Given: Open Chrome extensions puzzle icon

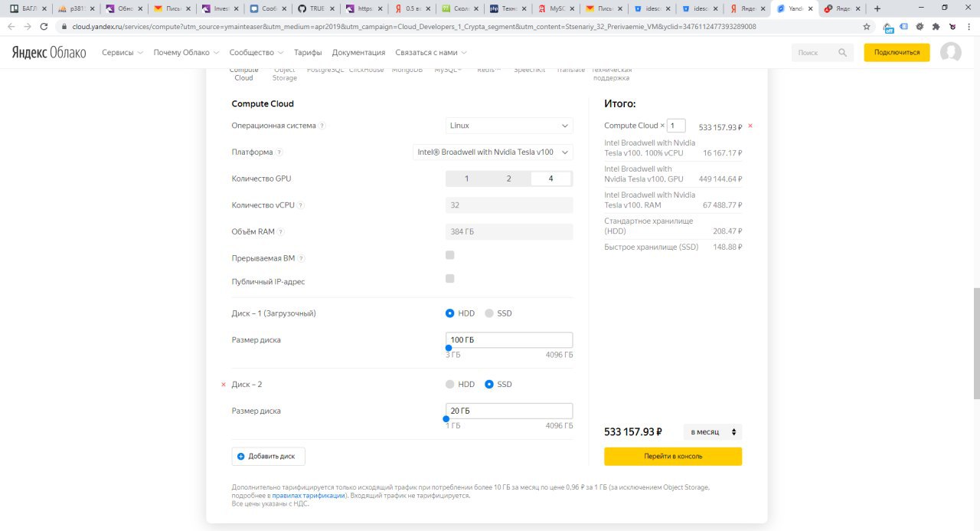Looking at the screenshot, I should click(x=936, y=26).
